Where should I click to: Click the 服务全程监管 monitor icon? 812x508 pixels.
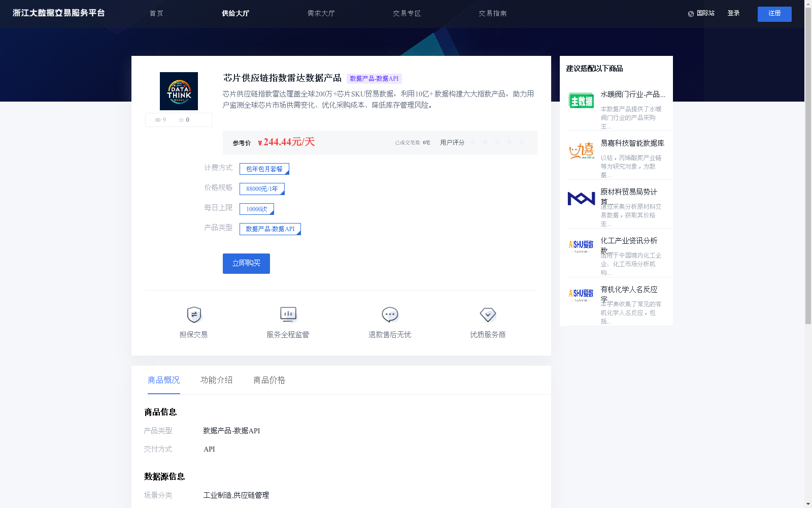[288, 314]
